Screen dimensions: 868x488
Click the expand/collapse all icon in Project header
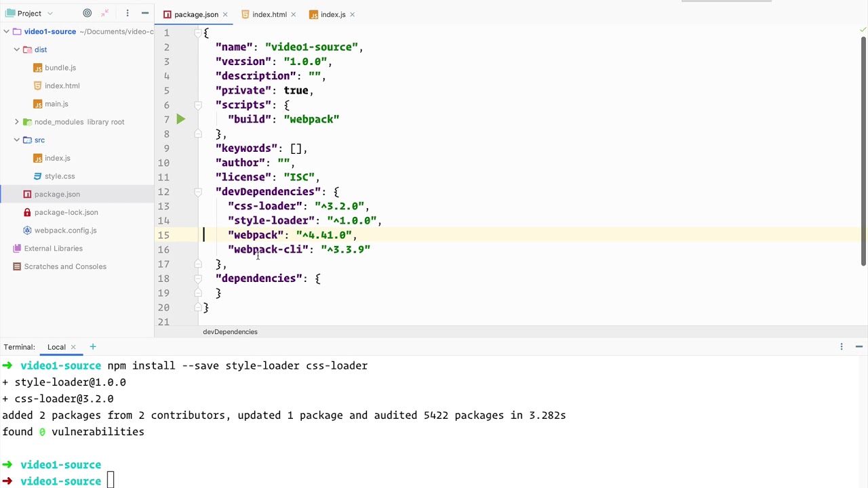point(105,13)
